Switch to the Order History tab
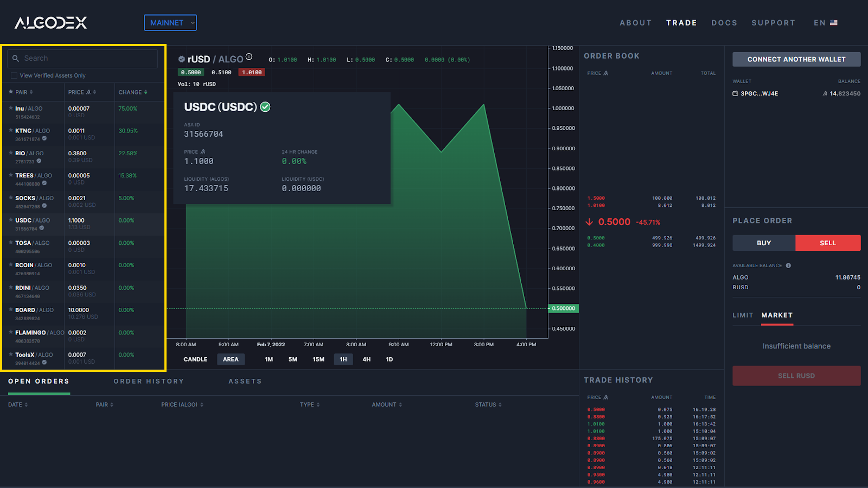The width and height of the screenshot is (868, 488). 149,382
